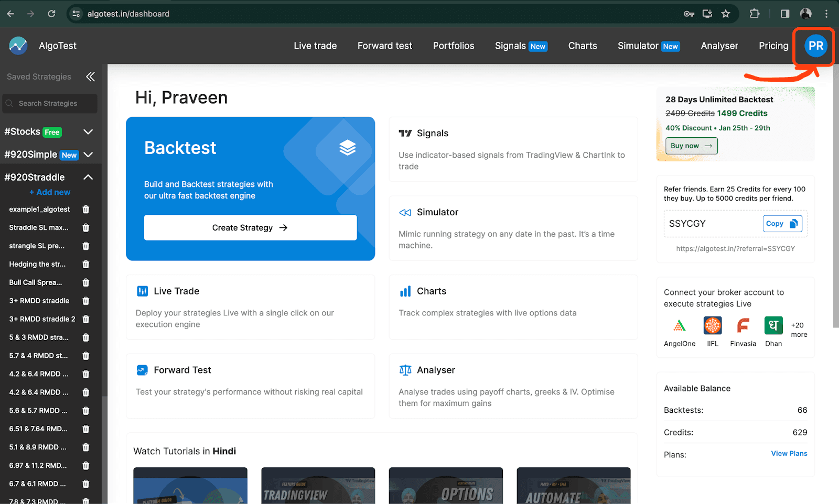Open the first Hindi tutorial thumbnail
The height and width of the screenshot is (504, 839).
click(x=190, y=486)
